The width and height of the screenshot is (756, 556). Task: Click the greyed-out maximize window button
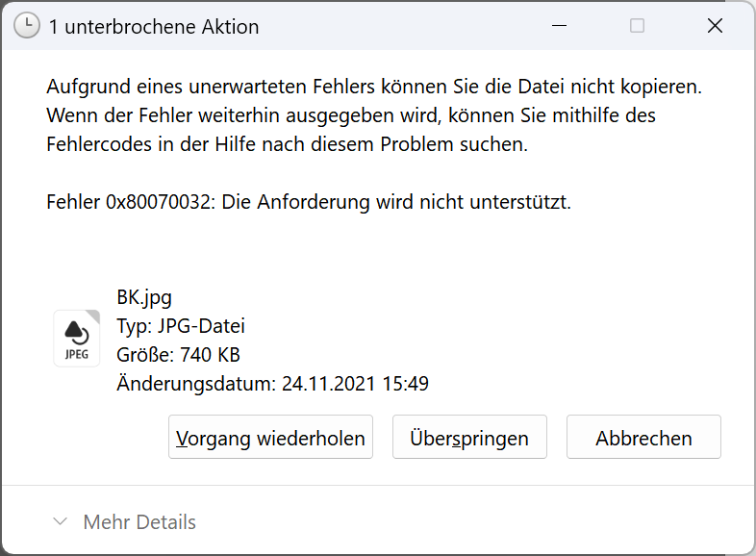[637, 26]
